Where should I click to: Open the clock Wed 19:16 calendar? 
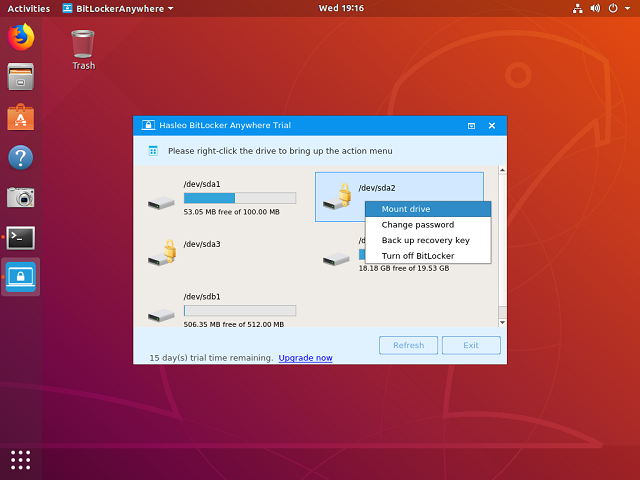tap(341, 8)
